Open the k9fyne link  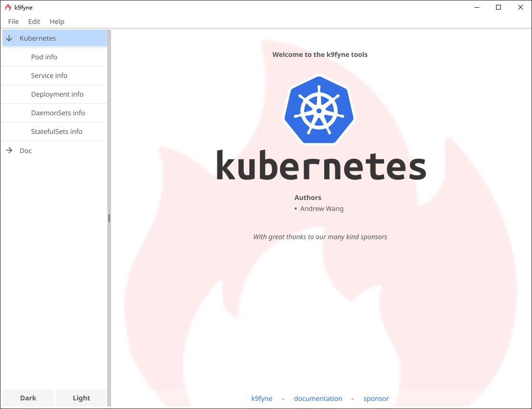pyautogui.click(x=261, y=398)
